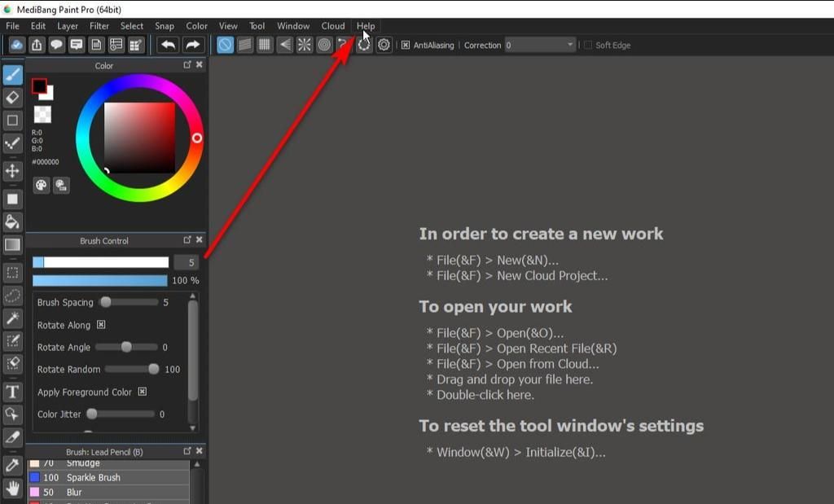
Task: Select the Blur brush row
Action: pos(108,493)
